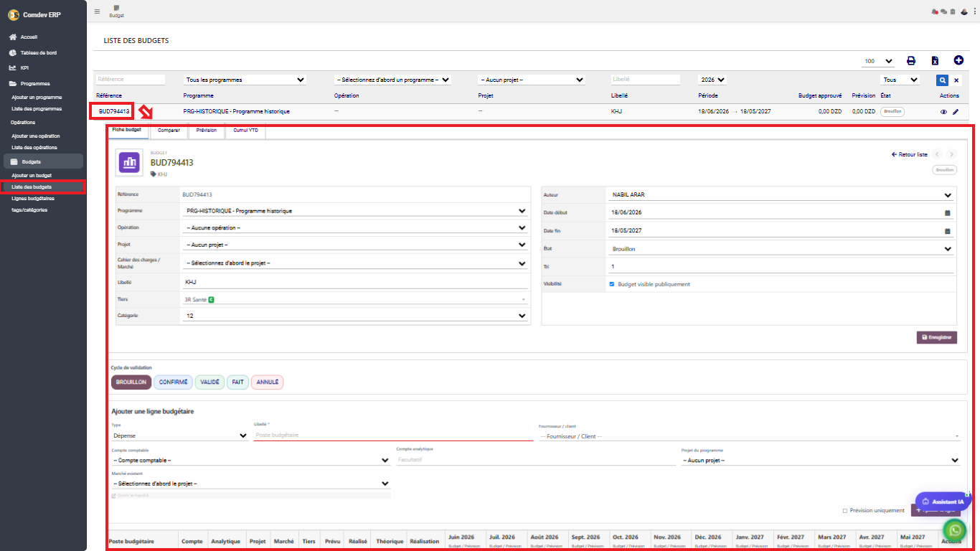Viewport: 980px width, 551px height.
Task: Set validation state to Confirmé
Action: [x=174, y=382]
